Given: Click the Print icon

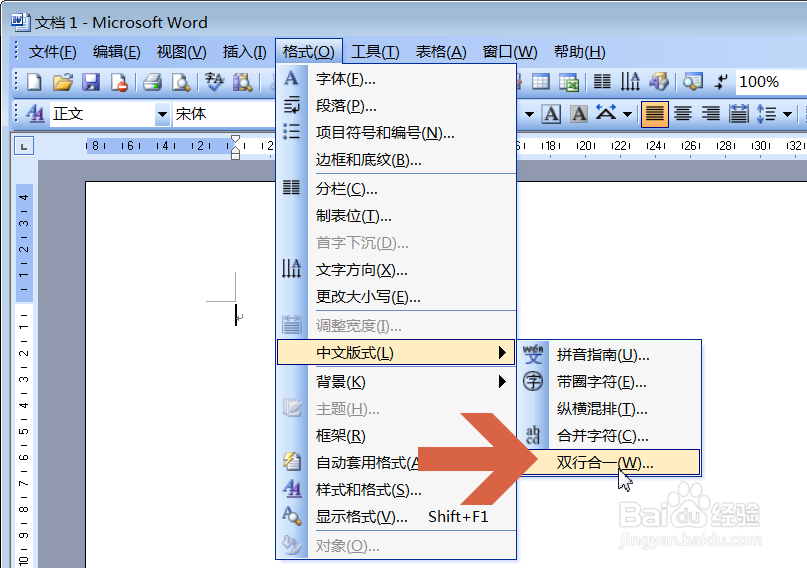Looking at the screenshot, I should (x=153, y=82).
